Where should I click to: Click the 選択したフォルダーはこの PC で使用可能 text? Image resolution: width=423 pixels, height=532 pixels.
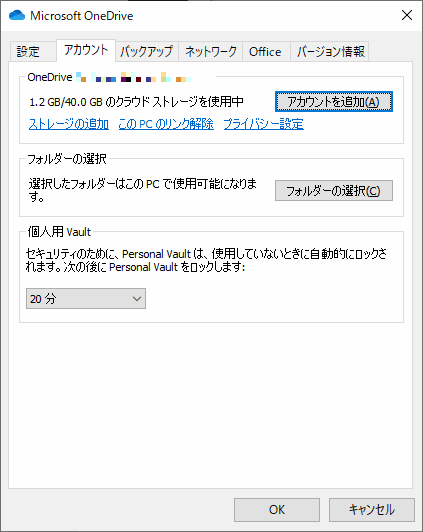click(143, 190)
